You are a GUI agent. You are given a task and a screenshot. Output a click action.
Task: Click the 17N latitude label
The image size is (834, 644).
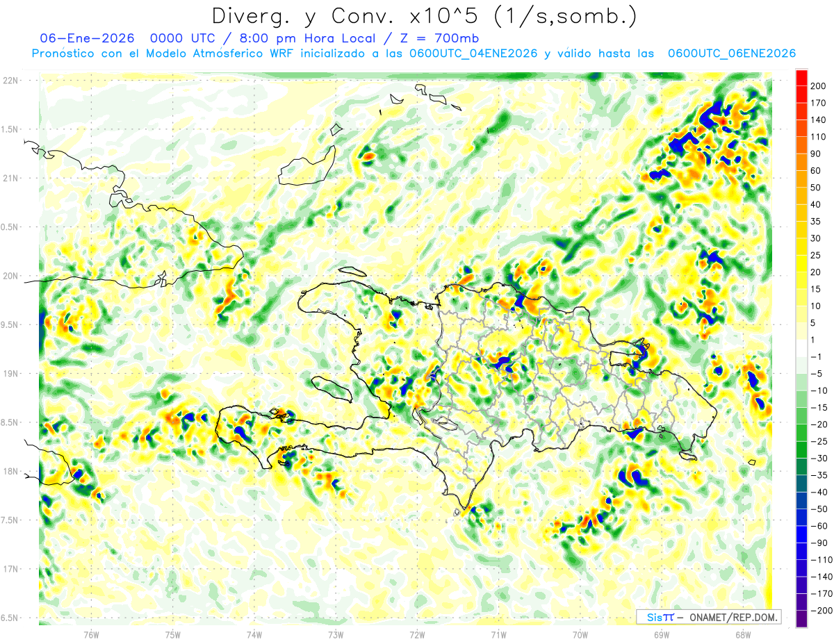tap(10, 569)
